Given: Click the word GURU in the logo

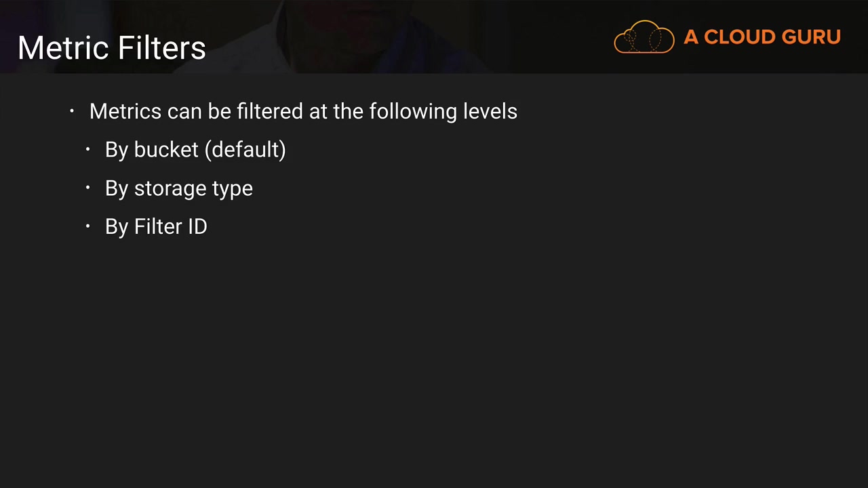Looking at the screenshot, I should 811,37.
